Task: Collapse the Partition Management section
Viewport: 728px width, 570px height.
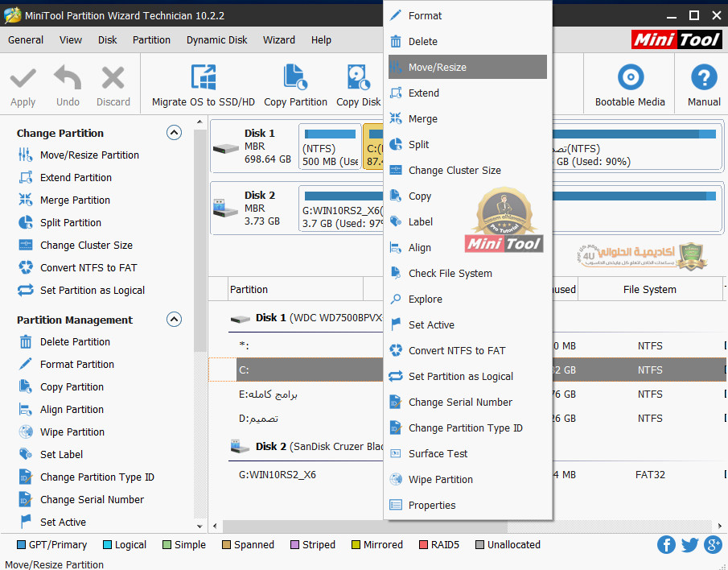Action: (174, 320)
